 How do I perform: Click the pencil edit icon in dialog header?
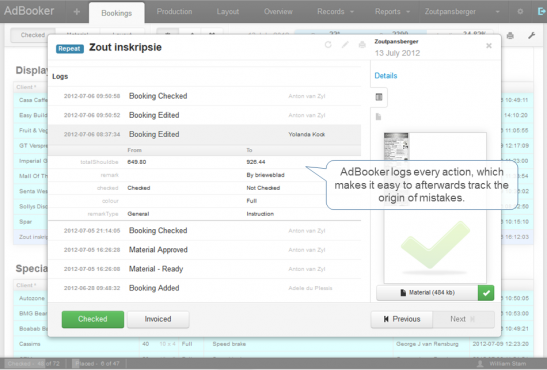click(345, 45)
